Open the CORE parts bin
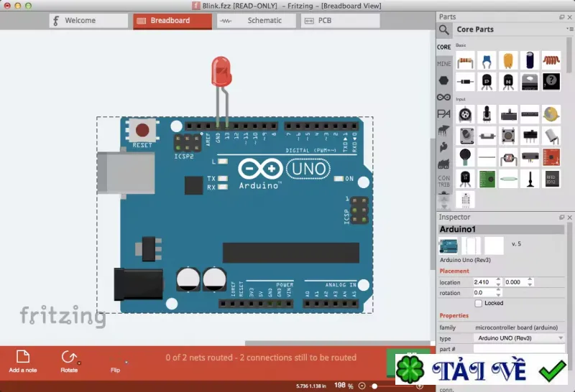The image size is (575, 392). [443, 47]
